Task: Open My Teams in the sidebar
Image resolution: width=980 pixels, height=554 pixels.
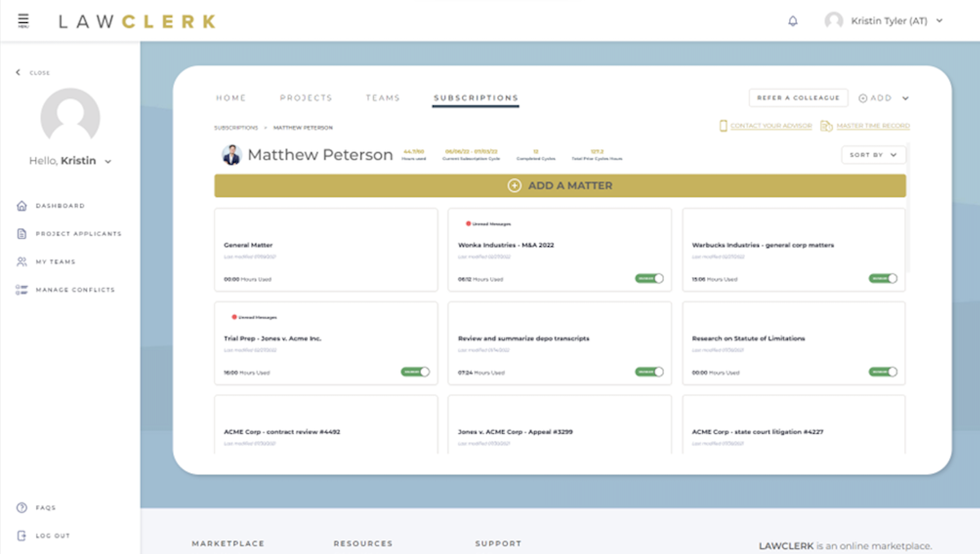Action: 46,261
